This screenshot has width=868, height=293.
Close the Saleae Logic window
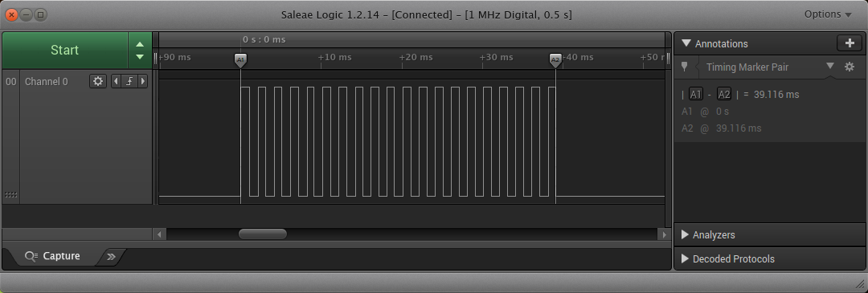(11, 15)
